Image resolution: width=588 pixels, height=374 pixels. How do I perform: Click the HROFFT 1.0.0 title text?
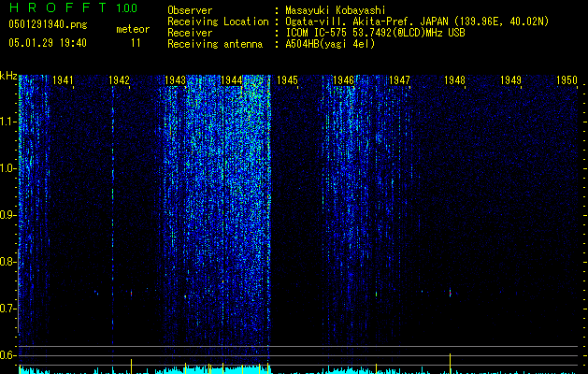73,7
